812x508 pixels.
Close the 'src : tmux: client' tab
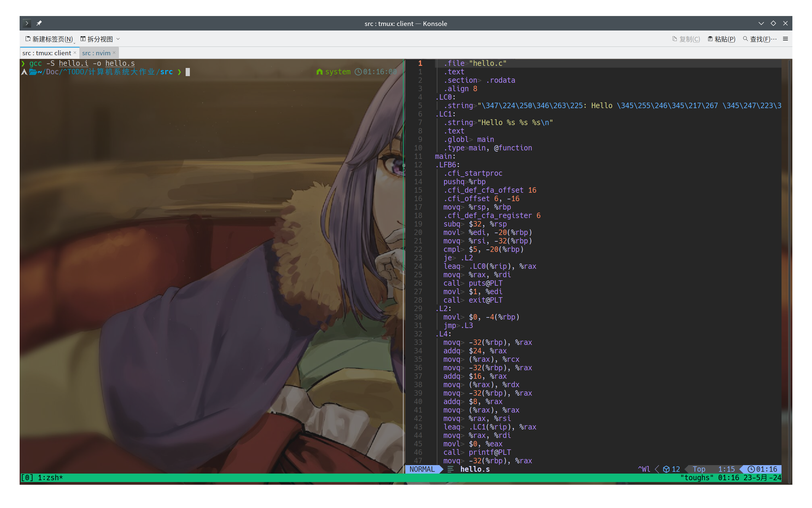click(x=75, y=53)
